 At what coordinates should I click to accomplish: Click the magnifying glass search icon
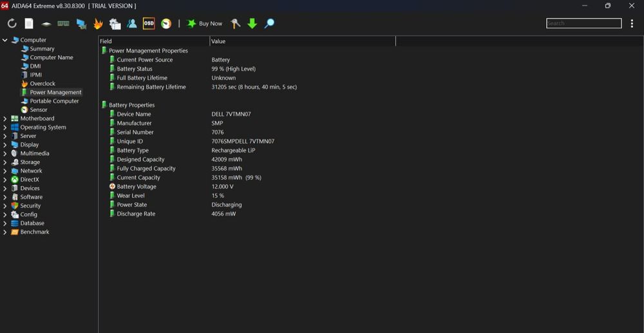tap(269, 23)
